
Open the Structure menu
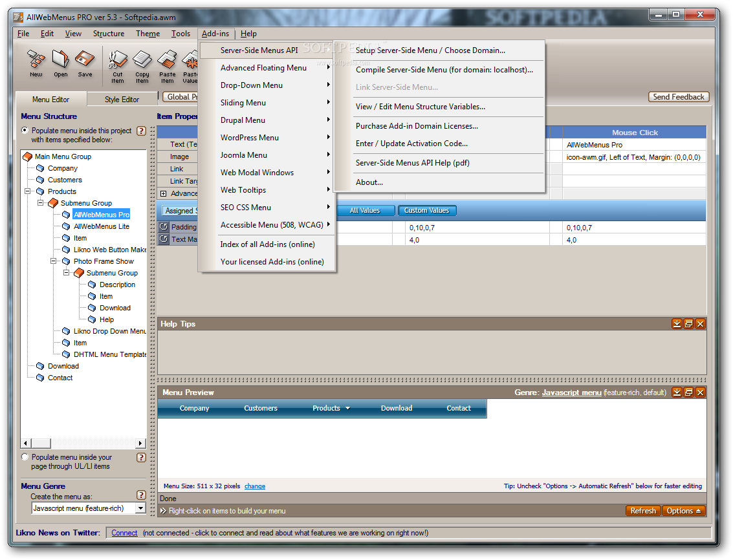109,34
